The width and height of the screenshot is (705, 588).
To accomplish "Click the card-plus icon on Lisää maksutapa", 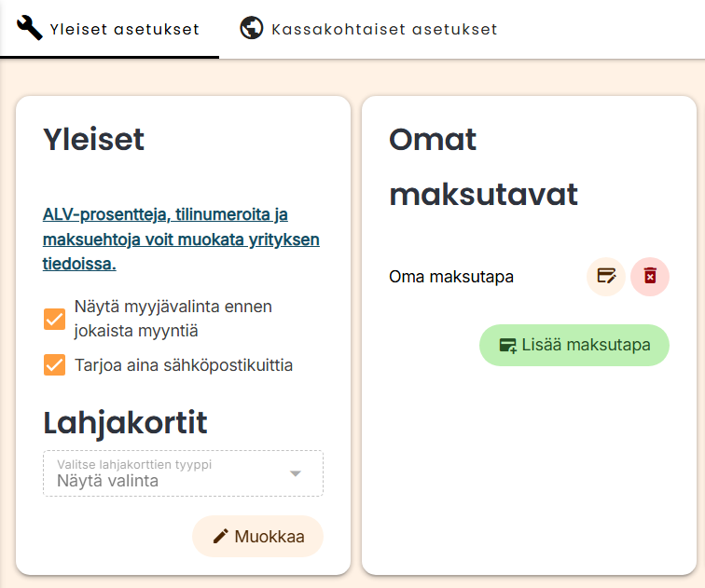I will click(507, 346).
